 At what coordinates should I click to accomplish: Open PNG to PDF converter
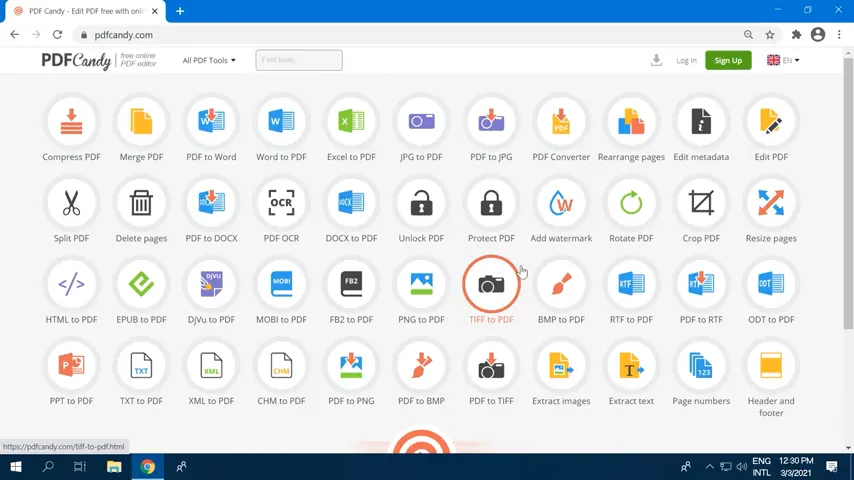[421, 284]
